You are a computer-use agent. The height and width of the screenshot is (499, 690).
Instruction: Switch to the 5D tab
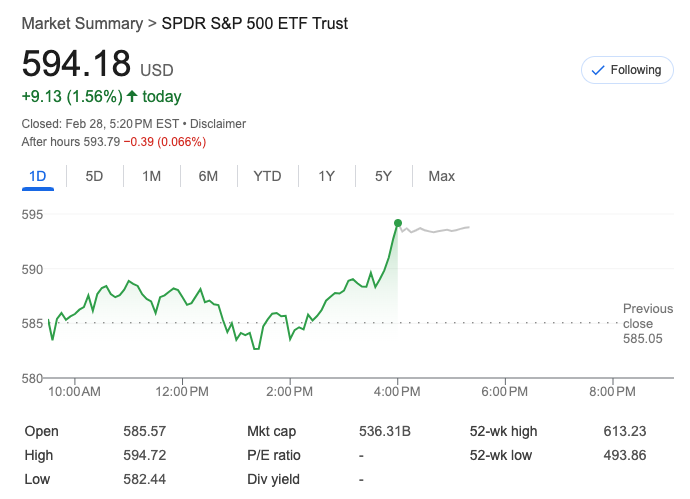point(94,176)
